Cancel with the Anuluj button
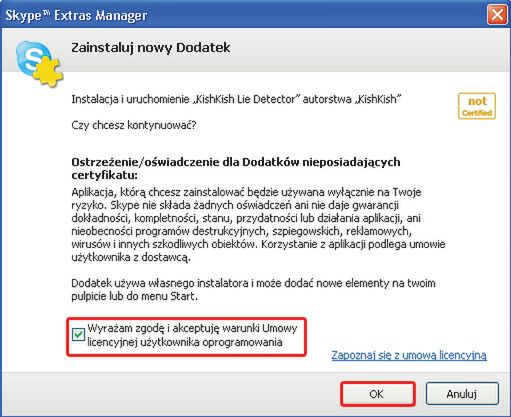This screenshot has height=417, width=511. click(x=462, y=394)
